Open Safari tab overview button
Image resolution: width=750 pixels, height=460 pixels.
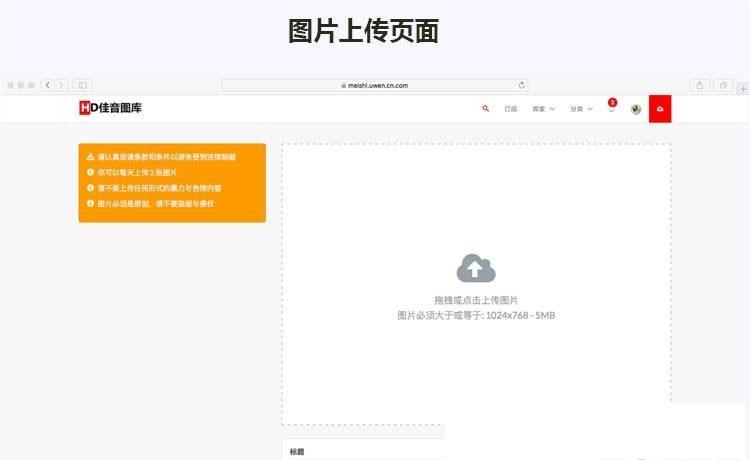722,86
